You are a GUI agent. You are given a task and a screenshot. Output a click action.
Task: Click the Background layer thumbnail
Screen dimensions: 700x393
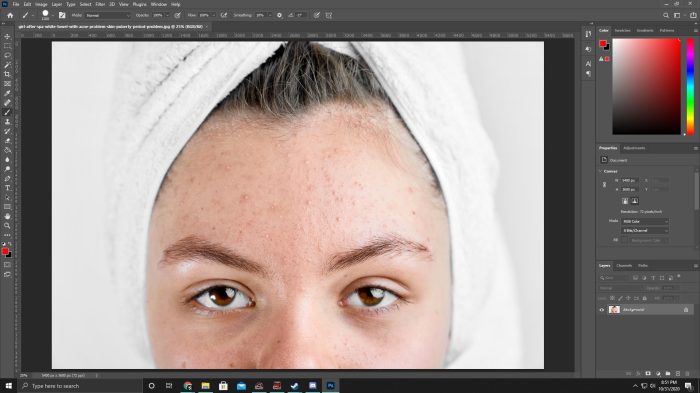click(614, 309)
